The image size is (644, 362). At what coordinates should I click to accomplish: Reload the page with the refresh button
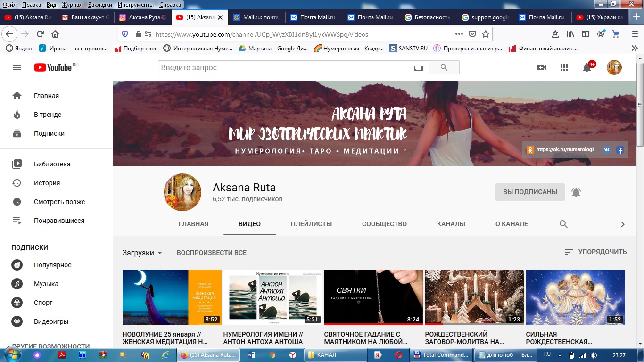tap(40, 34)
